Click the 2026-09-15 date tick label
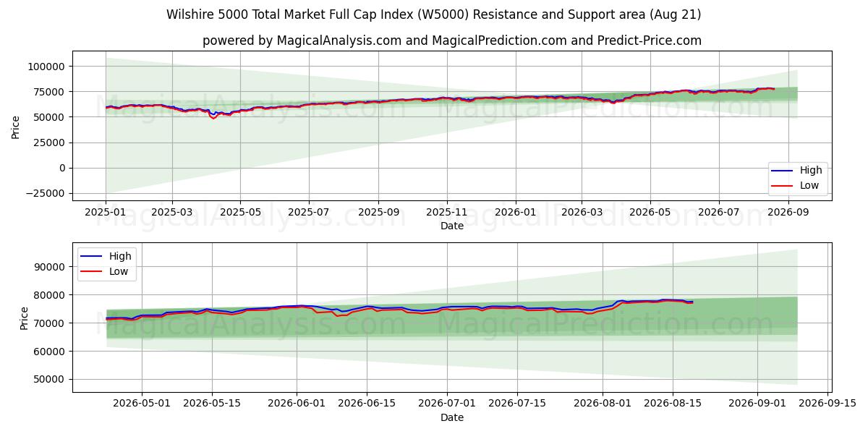The width and height of the screenshot is (868, 434). click(x=827, y=404)
